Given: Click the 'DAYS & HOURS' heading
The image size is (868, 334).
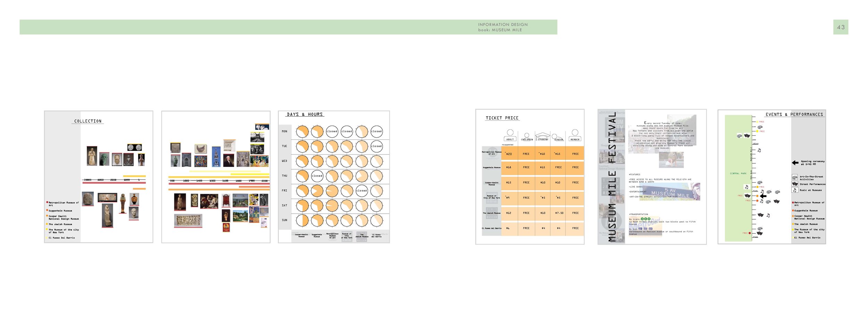Looking at the screenshot, I should (x=305, y=114).
